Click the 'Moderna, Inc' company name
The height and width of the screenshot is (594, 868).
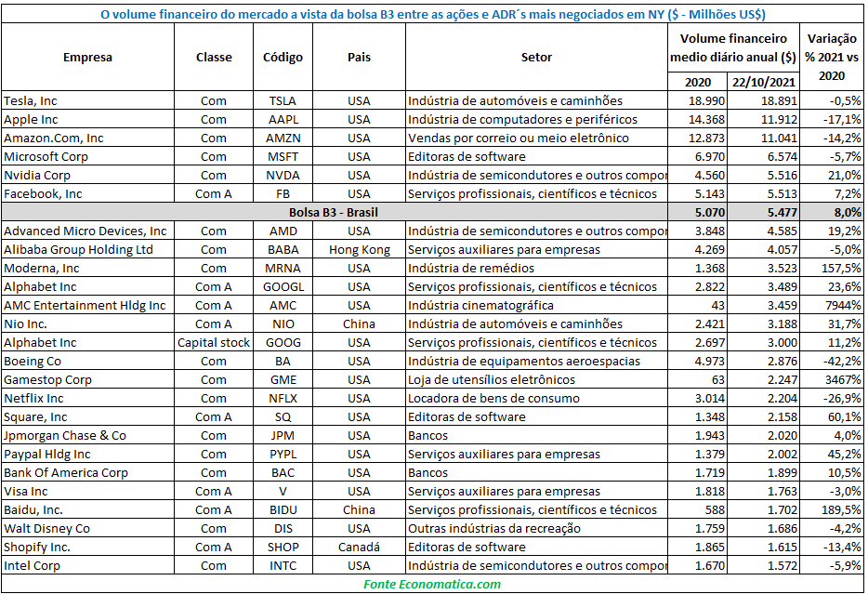[42, 269]
